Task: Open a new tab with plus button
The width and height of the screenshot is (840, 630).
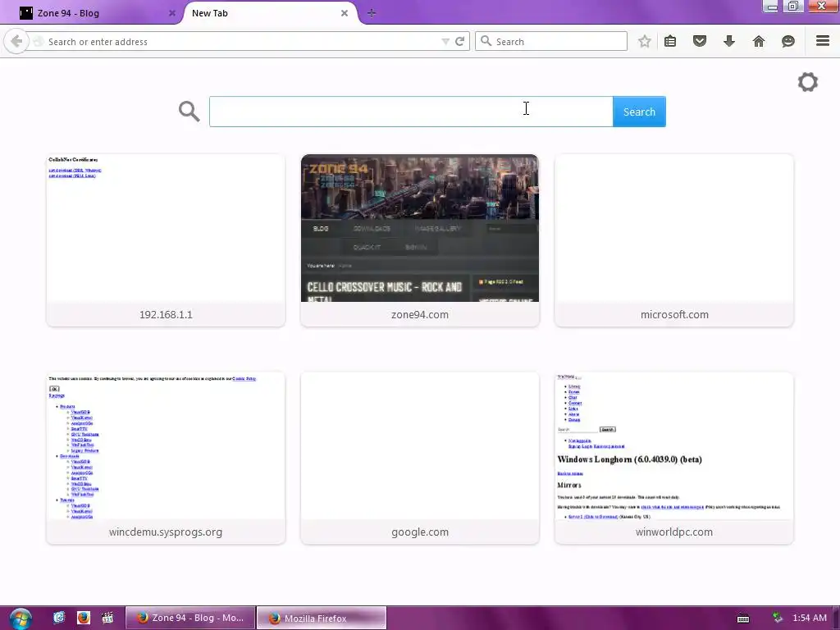Action: [x=372, y=13]
